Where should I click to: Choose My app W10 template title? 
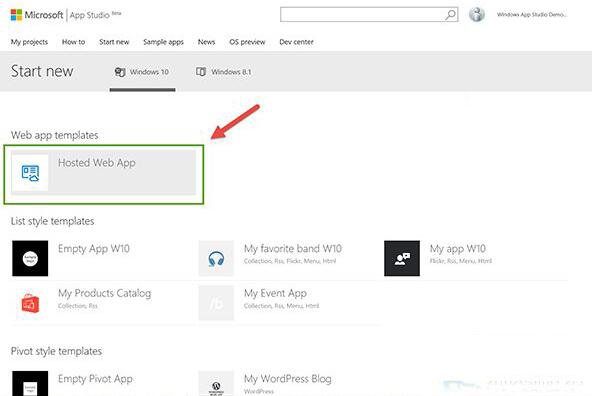[x=458, y=249]
